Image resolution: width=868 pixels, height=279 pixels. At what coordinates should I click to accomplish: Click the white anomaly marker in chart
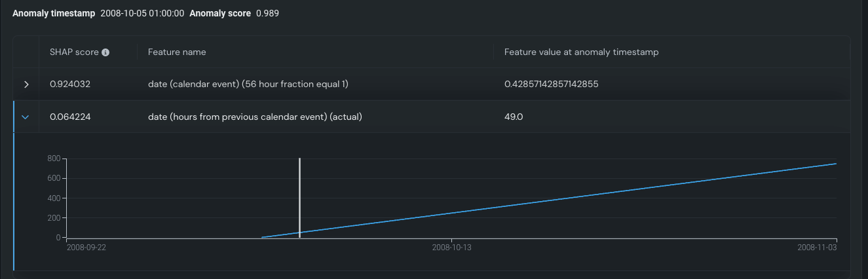[x=299, y=196]
